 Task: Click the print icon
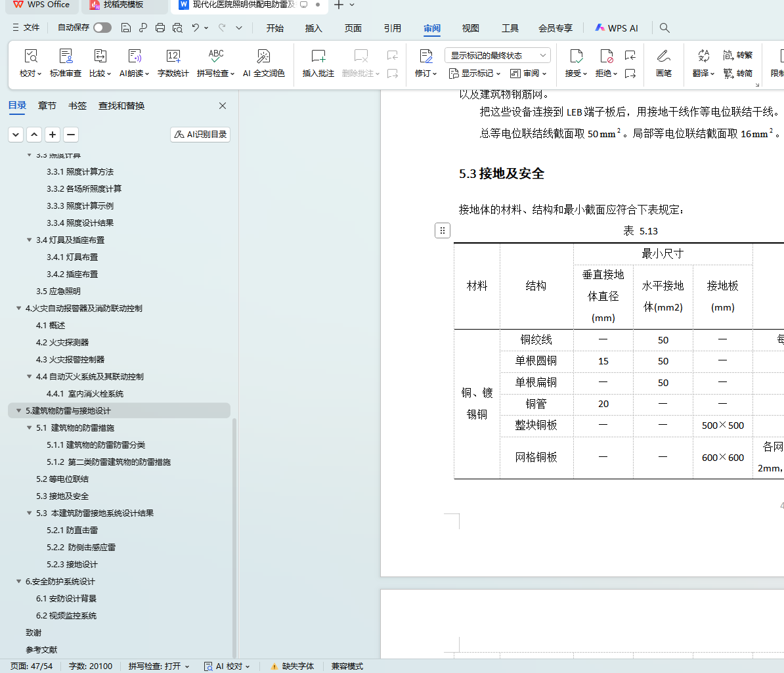point(160,28)
